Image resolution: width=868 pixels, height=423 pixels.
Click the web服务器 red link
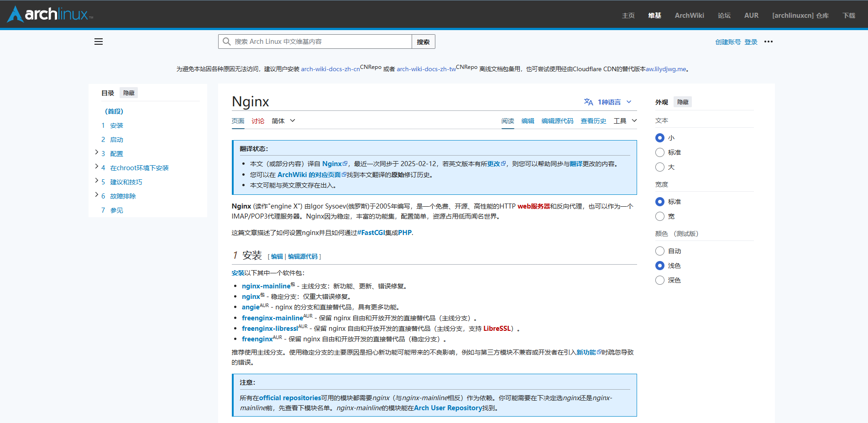(533, 206)
